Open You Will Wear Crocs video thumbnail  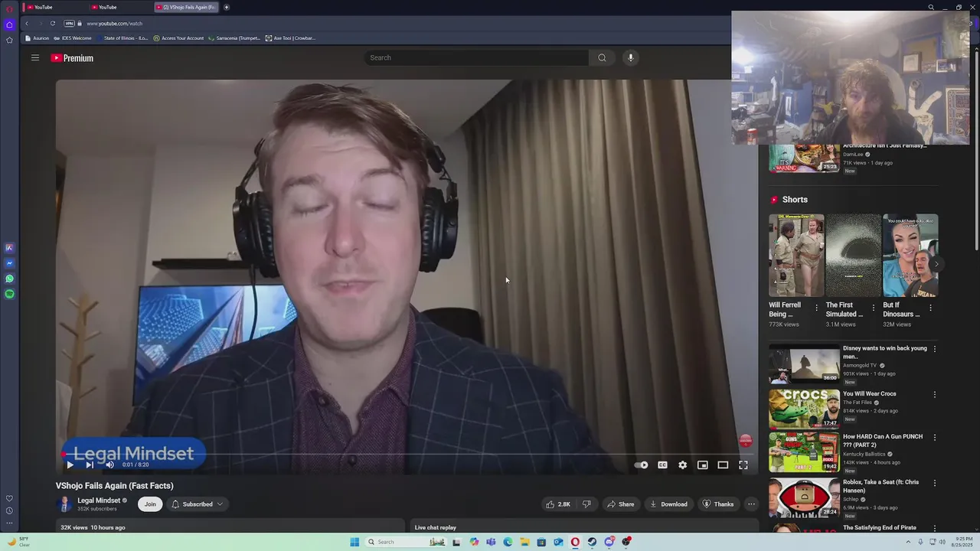click(804, 409)
